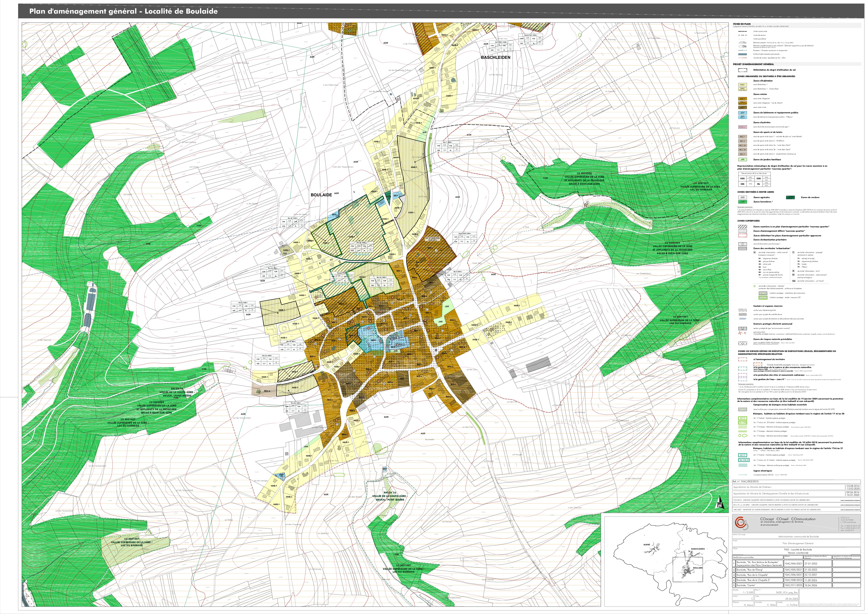Click the red dashed approved PAP symbol
This screenshot has width=868, height=614.
(743, 236)
